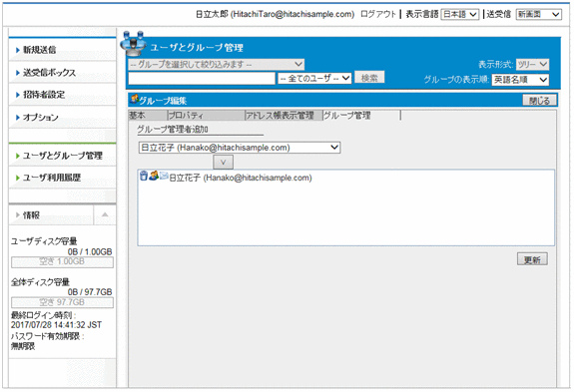Open the 表示形式 ツリー dropdown

[x=532, y=65]
